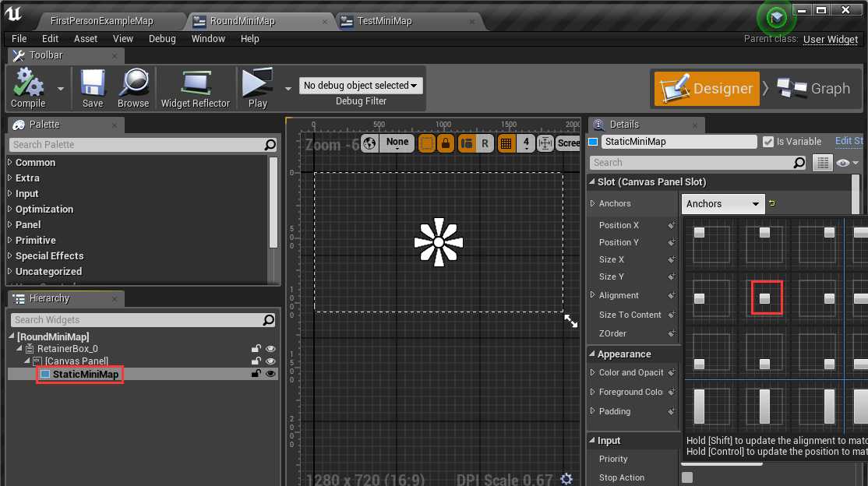Image resolution: width=868 pixels, height=486 pixels.
Task: Click the Palette search magnifier icon
Action: [x=270, y=144]
